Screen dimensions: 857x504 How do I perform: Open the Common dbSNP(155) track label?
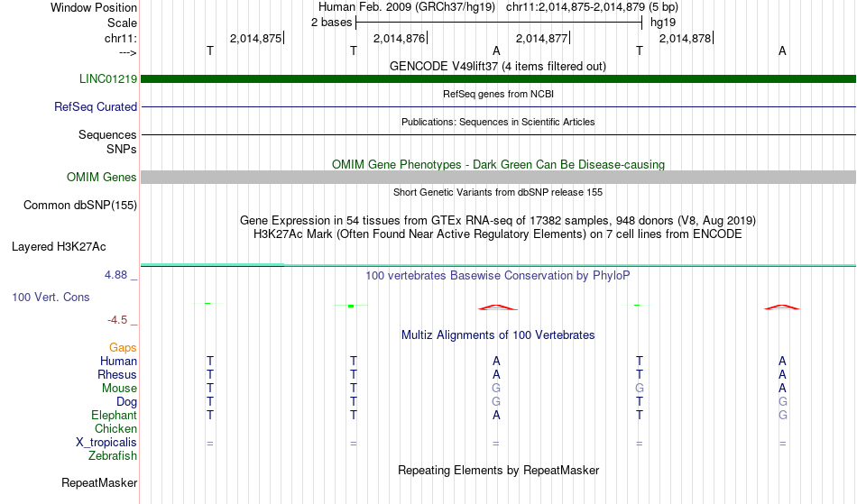pos(79,206)
